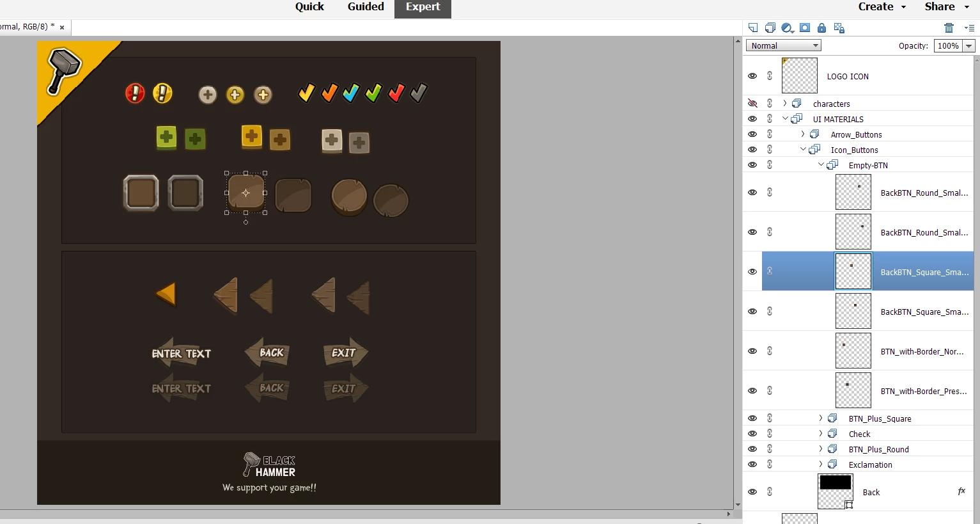The height and width of the screenshot is (524, 980).
Task: Click group icon of UI MATERIALS
Action: (797, 118)
